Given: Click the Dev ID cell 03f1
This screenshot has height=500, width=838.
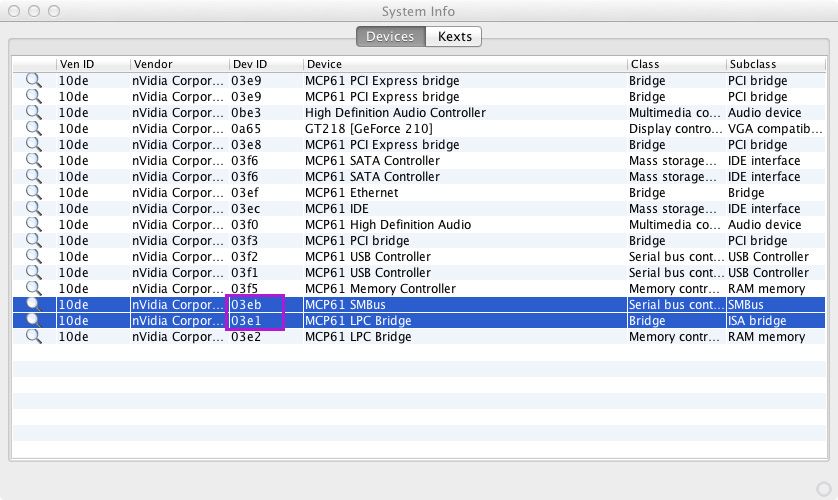Looking at the screenshot, I should pyautogui.click(x=244, y=273).
